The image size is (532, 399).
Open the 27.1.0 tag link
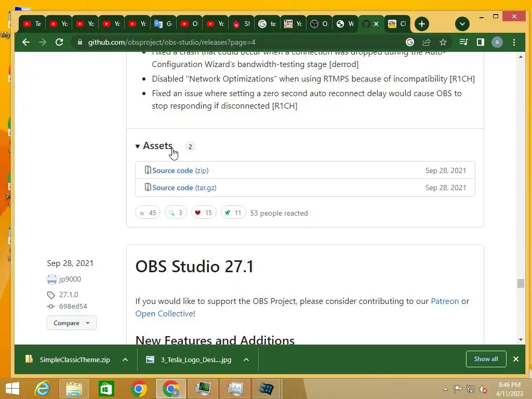pos(69,295)
